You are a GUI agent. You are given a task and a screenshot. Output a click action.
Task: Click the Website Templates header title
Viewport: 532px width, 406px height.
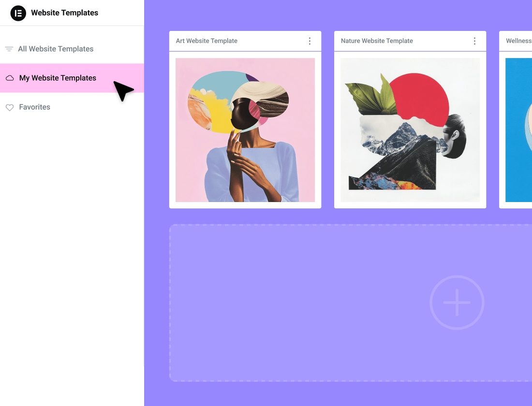[x=64, y=13]
